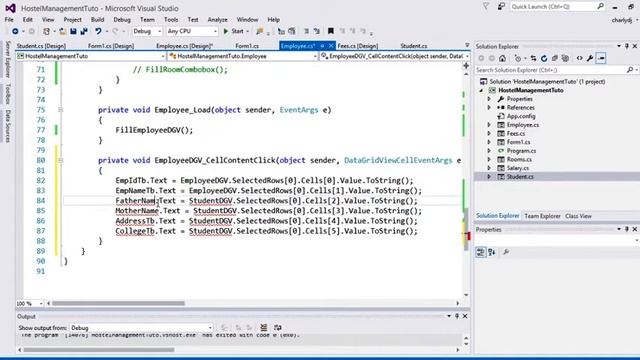Image resolution: width=640 pixels, height=360 pixels.
Task: Open the 100 % zoom dropdown
Action: 29,303
